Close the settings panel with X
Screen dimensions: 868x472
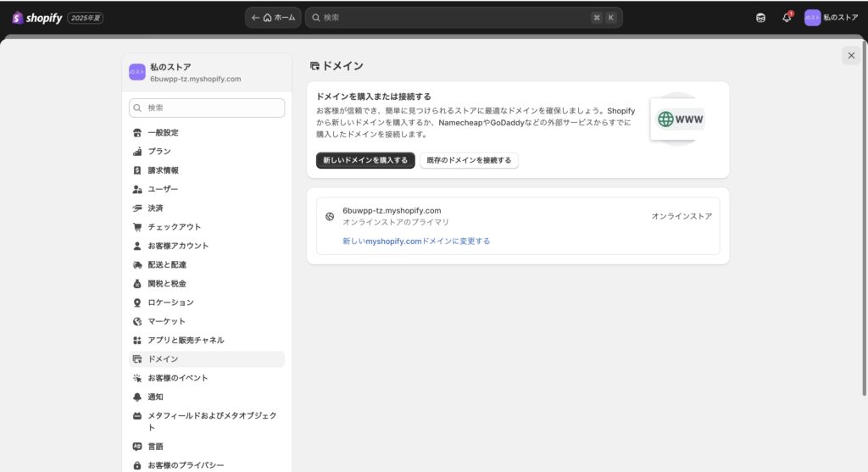point(850,55)
